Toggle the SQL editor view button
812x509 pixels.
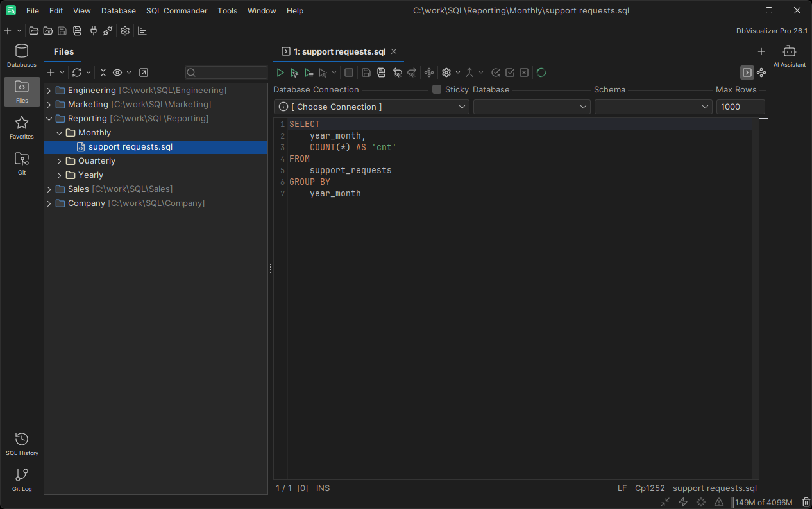coord(747,73)
